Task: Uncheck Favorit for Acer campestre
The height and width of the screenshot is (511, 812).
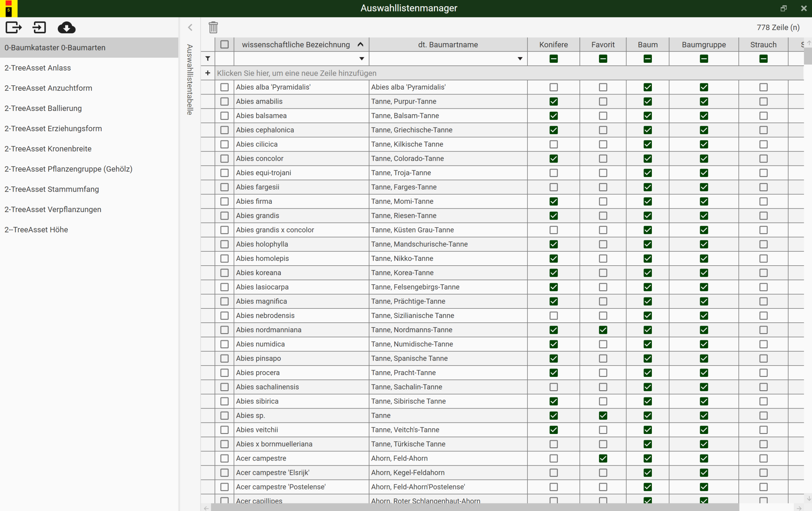Action: tap(603, 458)
